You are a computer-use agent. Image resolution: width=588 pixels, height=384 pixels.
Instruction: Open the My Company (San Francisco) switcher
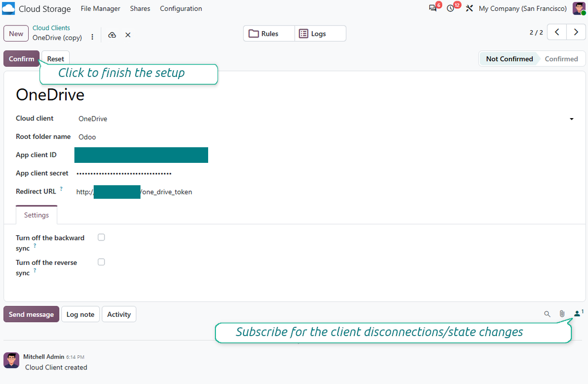[x=522, y=8]
